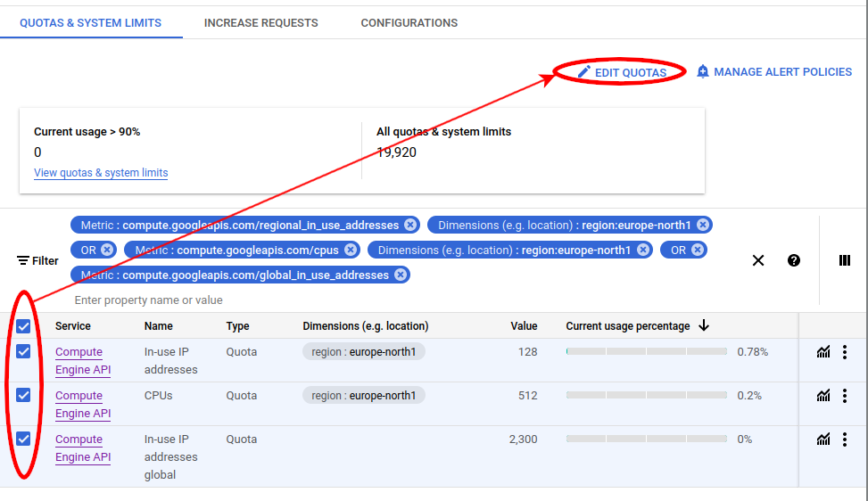Remove the global_in_use_addresses metric filter chip
This screenshot has height=501, width=868.
[x=401, y=275]
